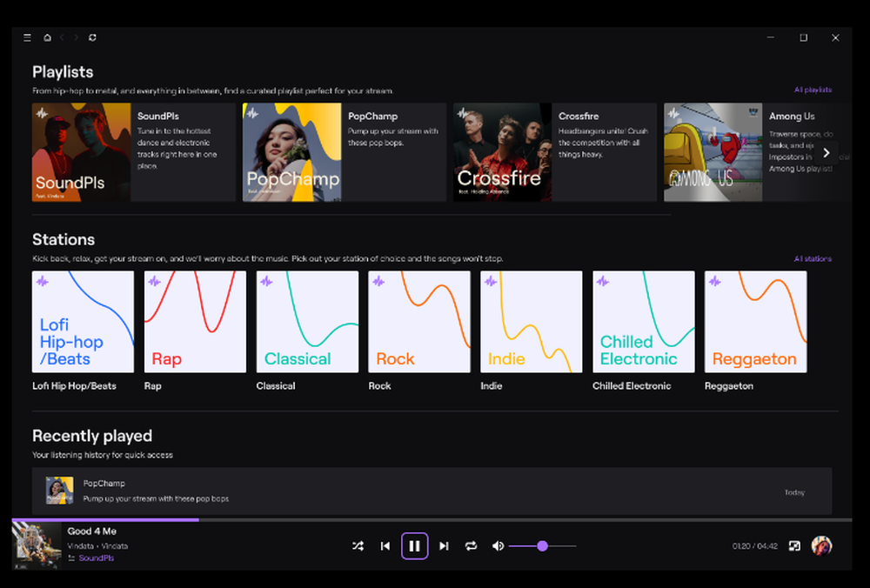Open the hamburger menu

point(27,37)
